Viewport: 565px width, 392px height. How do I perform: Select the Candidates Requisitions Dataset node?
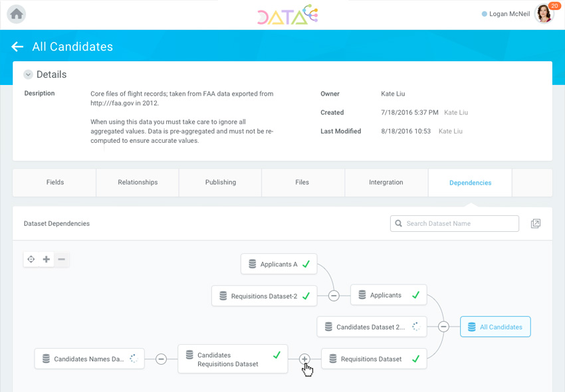tap(233, 359)
